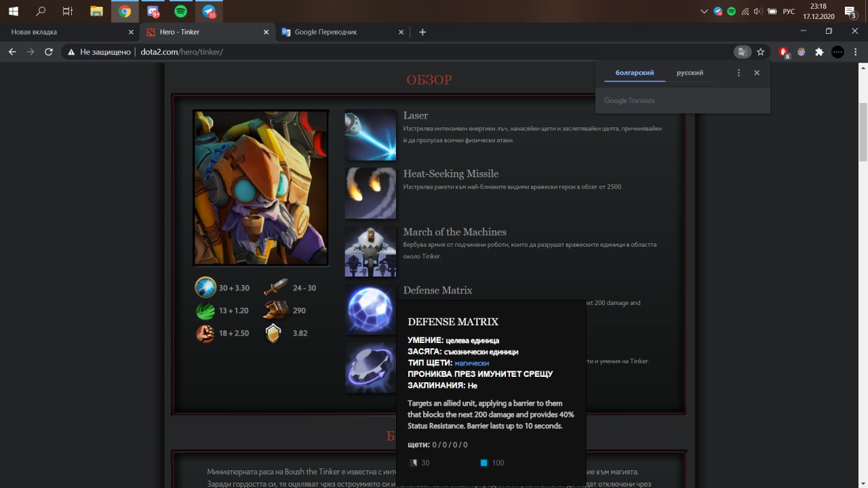The height and width of the screenshot is (488, 868).
Task: Click the red ad-blocker extension icon
Action: click(784, 52)
